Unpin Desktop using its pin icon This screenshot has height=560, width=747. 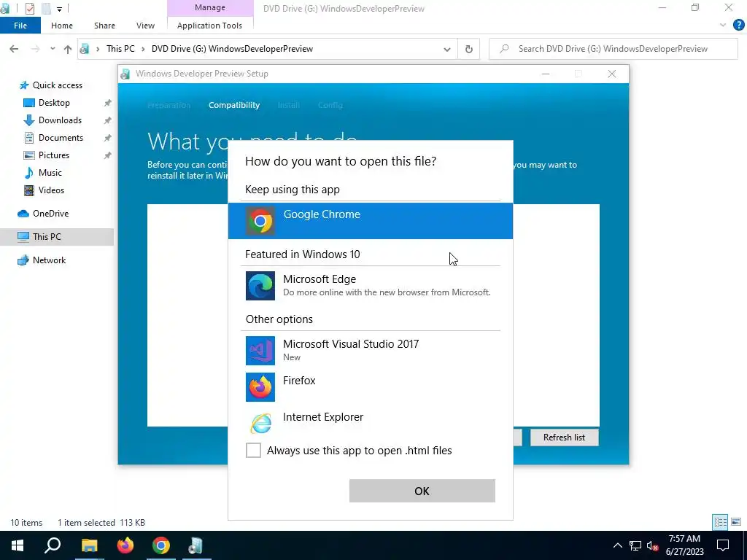[x=108, y=103]
